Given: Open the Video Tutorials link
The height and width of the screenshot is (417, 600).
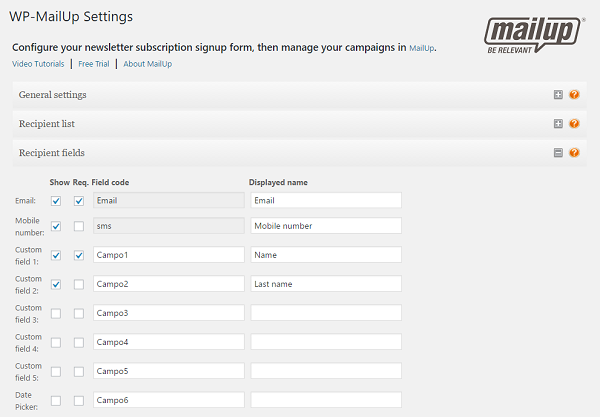Looking at the screenshot, I should pos(39,64).
